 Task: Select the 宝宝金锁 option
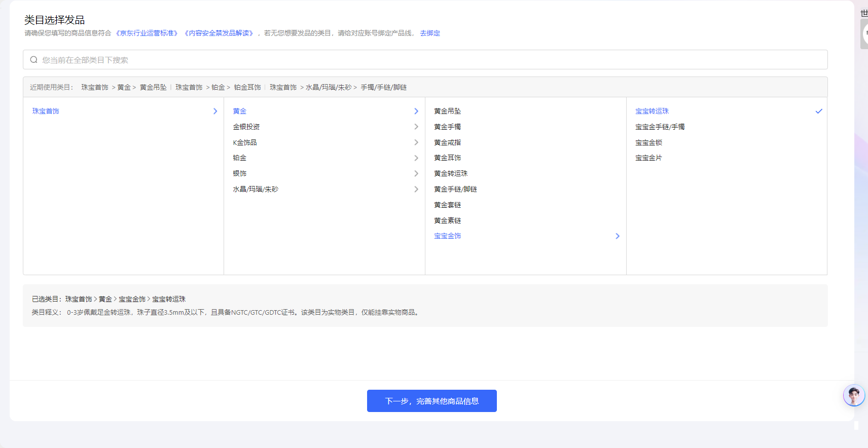click(648, 142)
